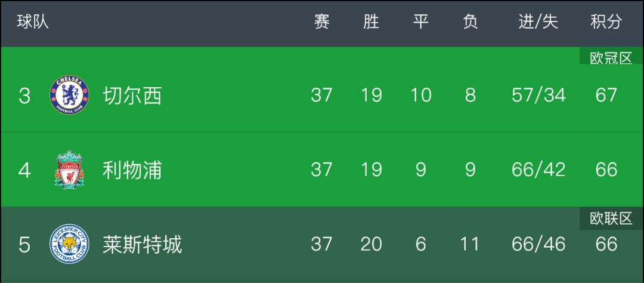This screenshot has width=644, height=283.
Task: Click the Leicester City club crest icon
Action: pyautogui.click(x=69, y=244)
